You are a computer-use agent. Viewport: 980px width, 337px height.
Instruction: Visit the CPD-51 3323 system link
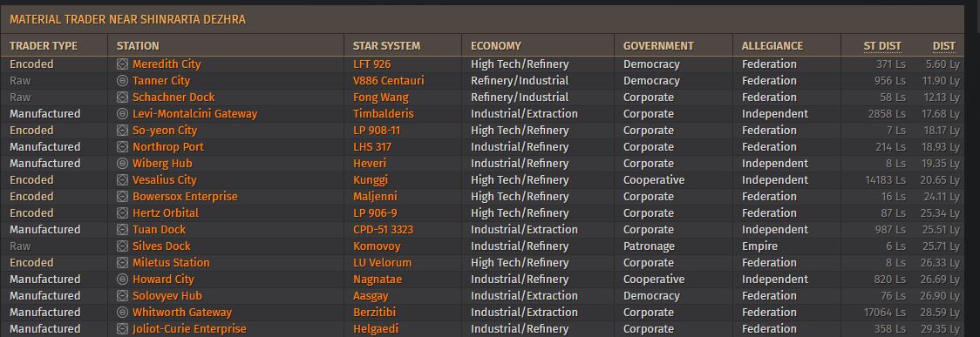tap(383, 230)
